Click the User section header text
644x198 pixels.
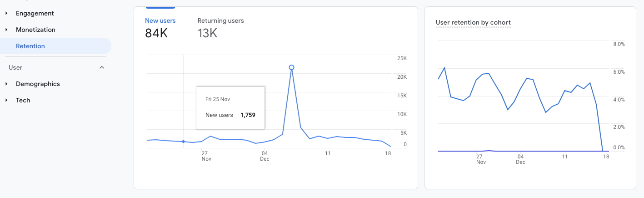point(15,67)
